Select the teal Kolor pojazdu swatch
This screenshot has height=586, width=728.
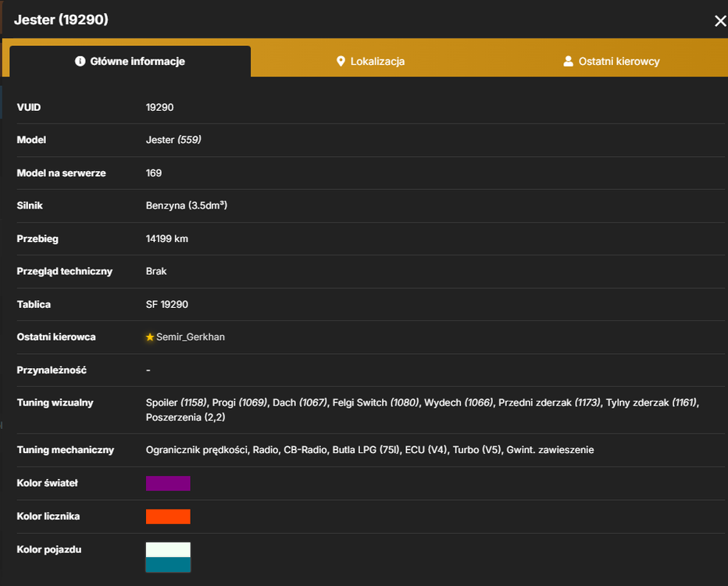point(168,565)
